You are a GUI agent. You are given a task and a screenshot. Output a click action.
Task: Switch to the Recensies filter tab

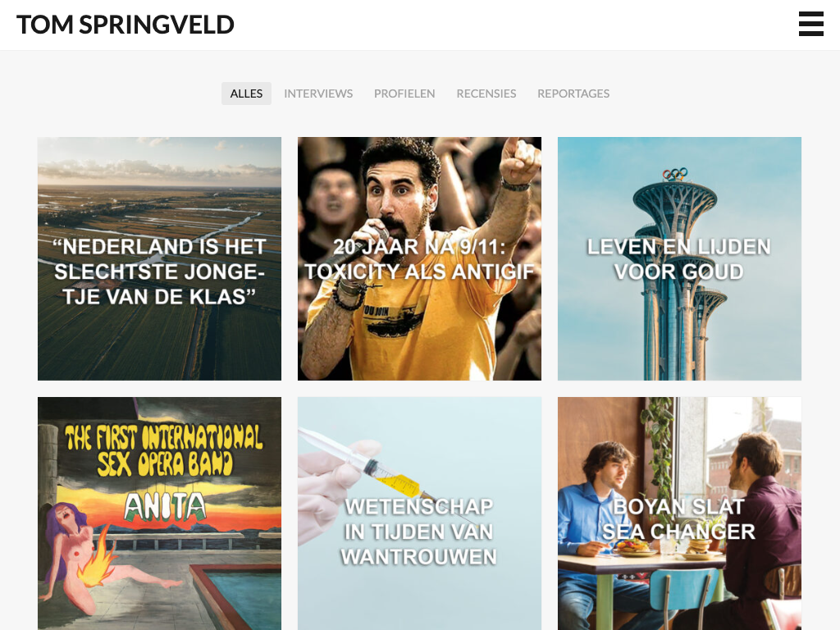point(486,94)
